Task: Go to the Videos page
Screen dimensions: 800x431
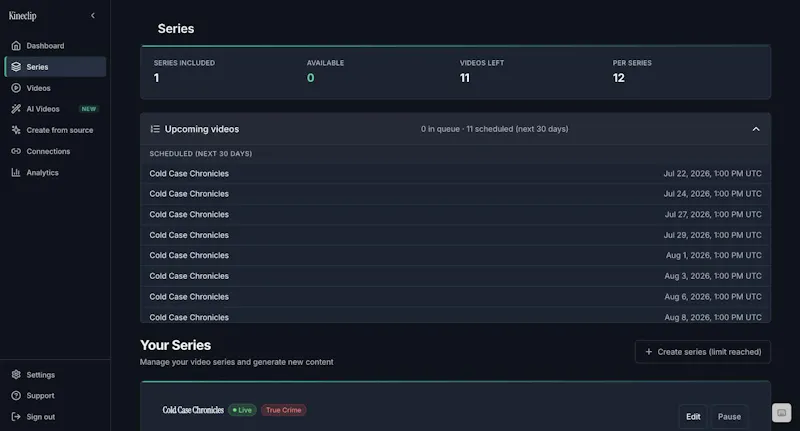Action: tap(56, 88)
